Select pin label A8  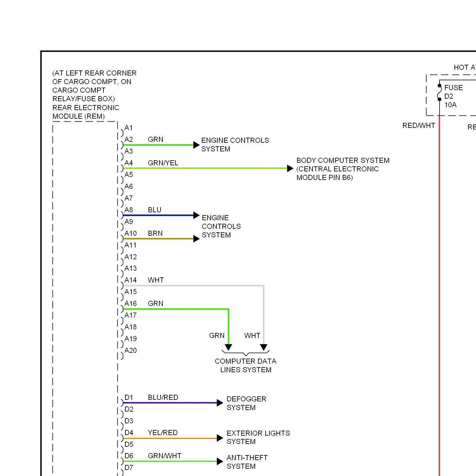pos(129,210)
